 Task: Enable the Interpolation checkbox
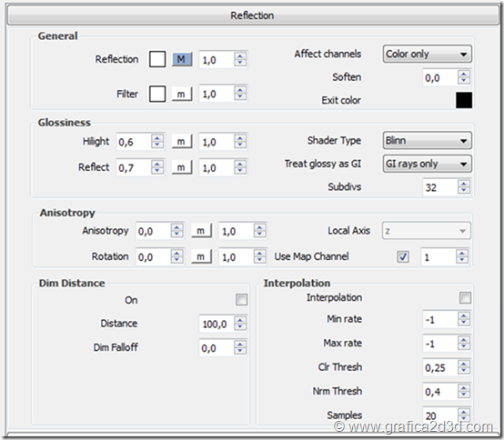pyautogui.click(x=465, y=297)
